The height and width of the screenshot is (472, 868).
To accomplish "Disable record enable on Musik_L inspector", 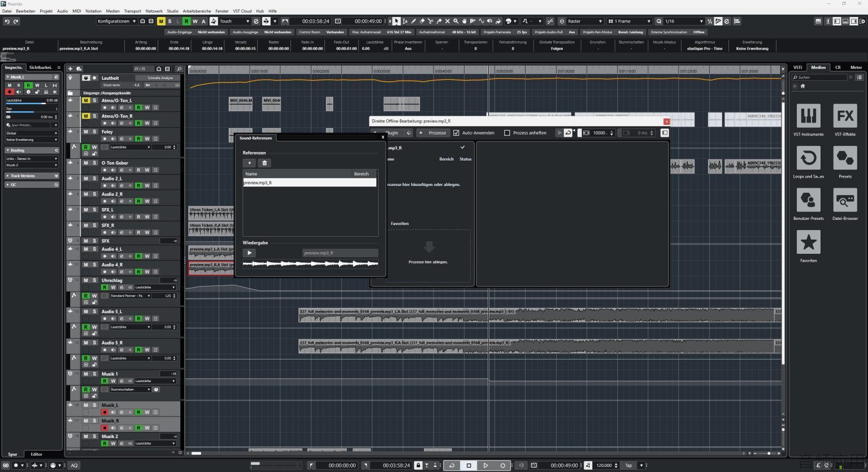I will click(9, 92).
